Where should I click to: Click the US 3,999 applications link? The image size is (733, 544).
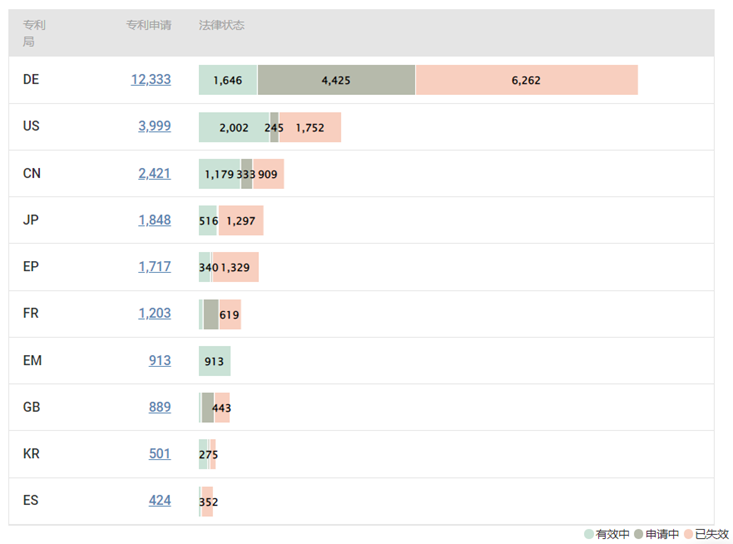click(x=154, y=126)
